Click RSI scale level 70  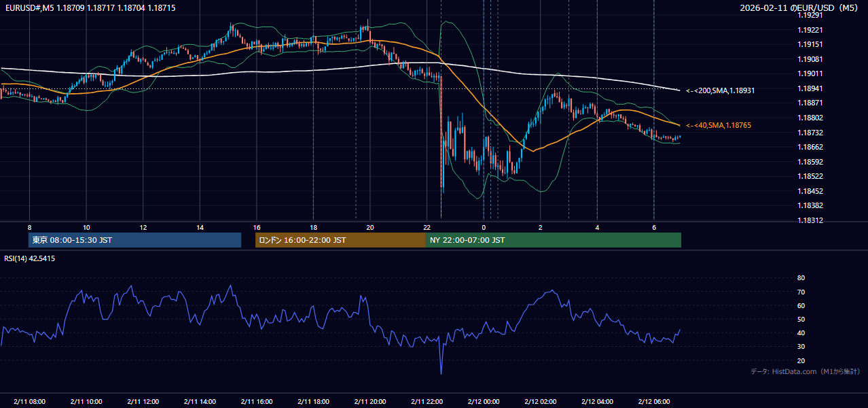[801, 292]
